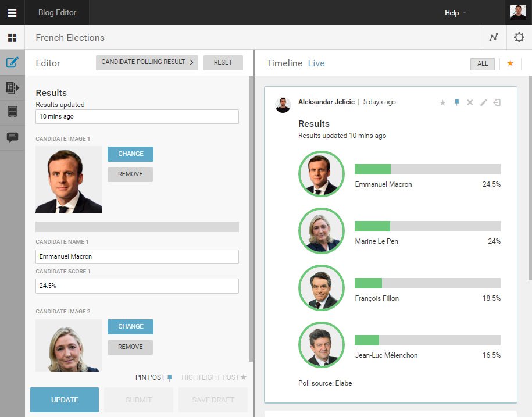This screenshot has height=417, width=532.
Task: Toggle Pin Post option in editor
Action: (x=154, y=377)
